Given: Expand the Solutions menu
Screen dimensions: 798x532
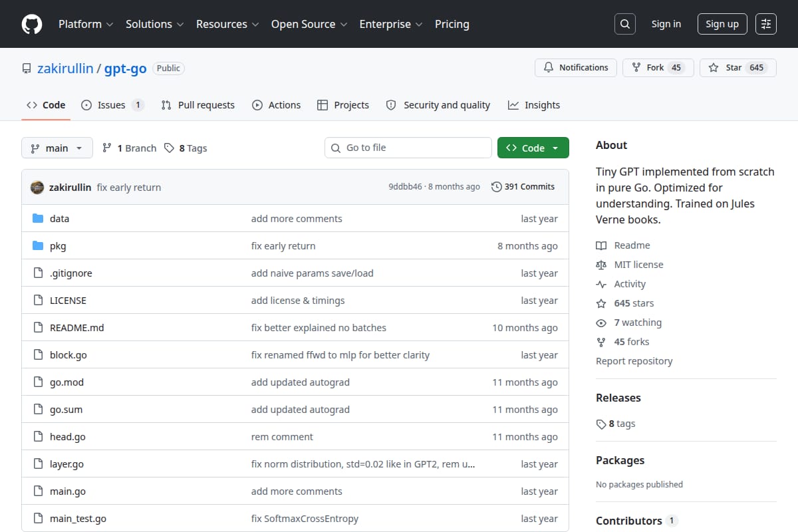Looking at the screenshot, I should tap(154, 24).
